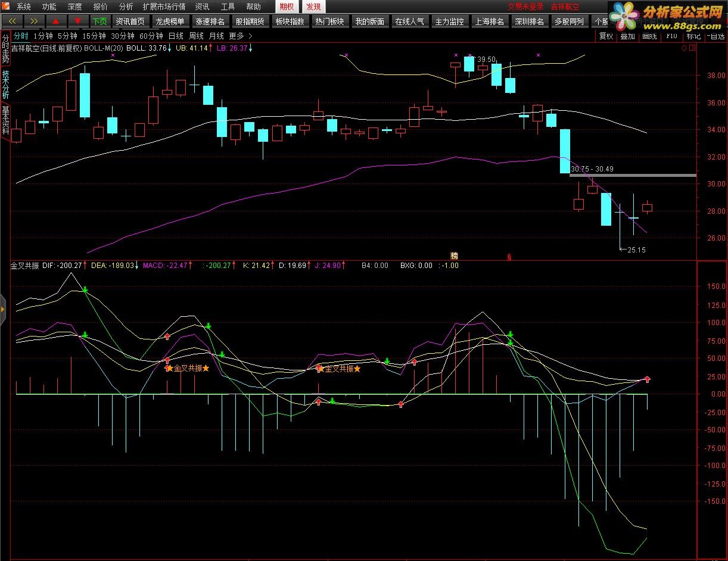This screenshot has width=728, height=561.
Task: Open 股指期货 from the toolbar
Action: click(250, 21)
